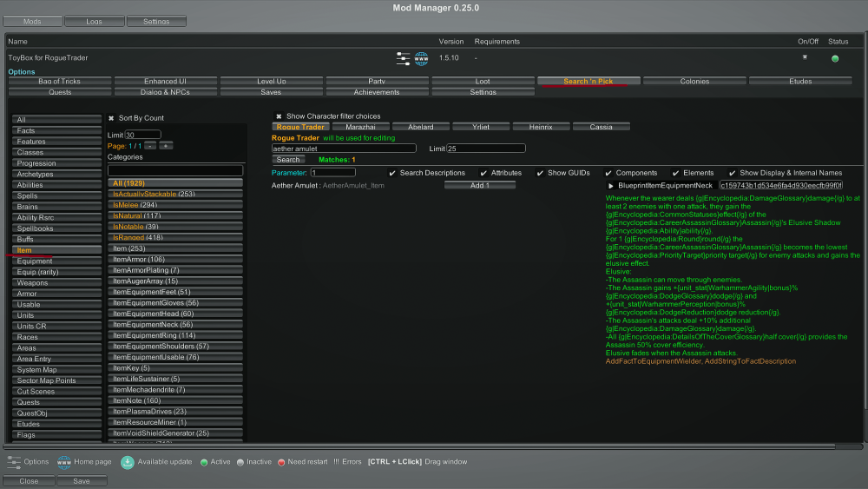868x489 pixels.
Task: Collapse Show Character filter choices
Action: (279, 116)
